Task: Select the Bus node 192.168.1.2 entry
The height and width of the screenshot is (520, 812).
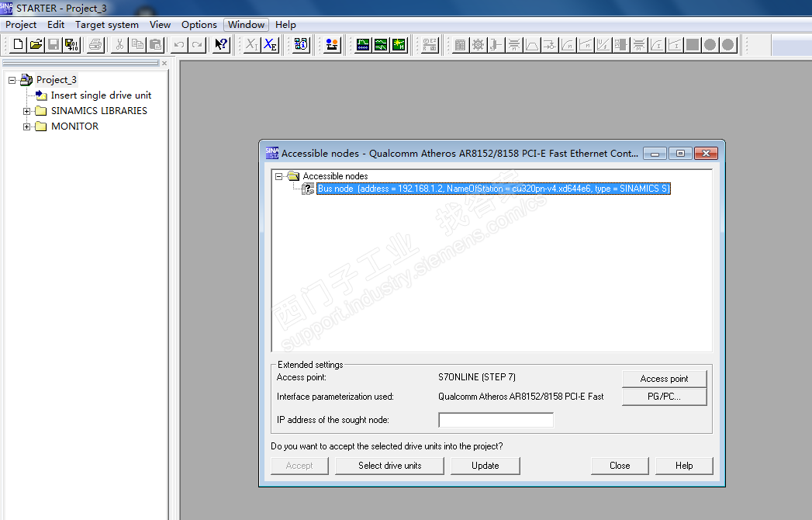Action: pos(493,189)
